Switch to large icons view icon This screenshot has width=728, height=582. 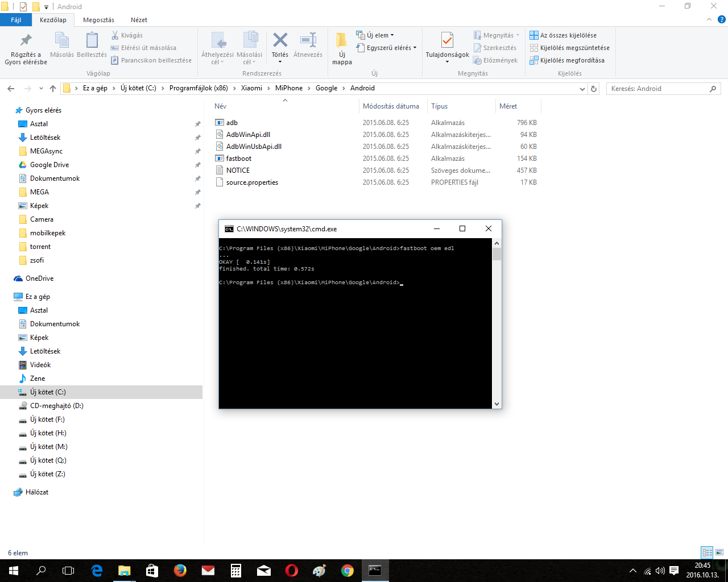pos(719,552)
